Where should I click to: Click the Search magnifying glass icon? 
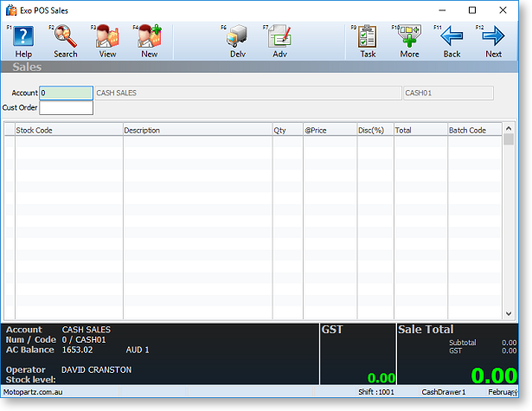[x=66, y=38]
